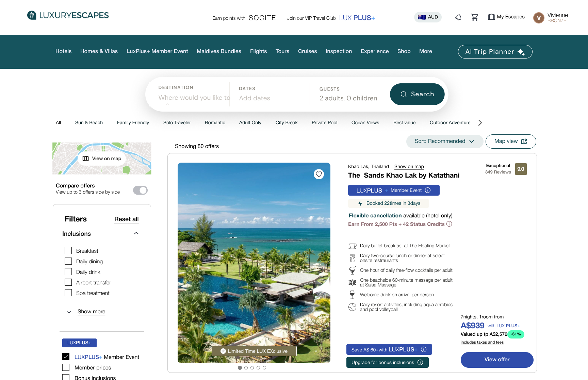Click the View on map thumbnail
588x380 pixels.
pos(102,159)
